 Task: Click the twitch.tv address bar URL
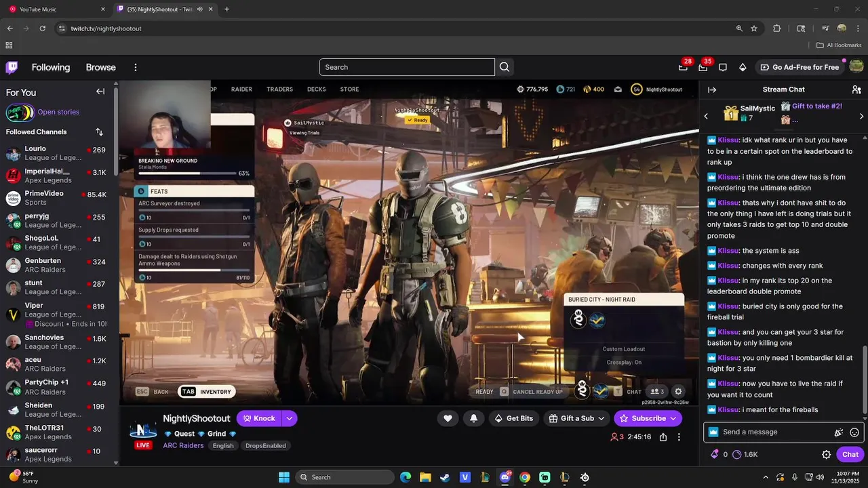tap(106, 28)
